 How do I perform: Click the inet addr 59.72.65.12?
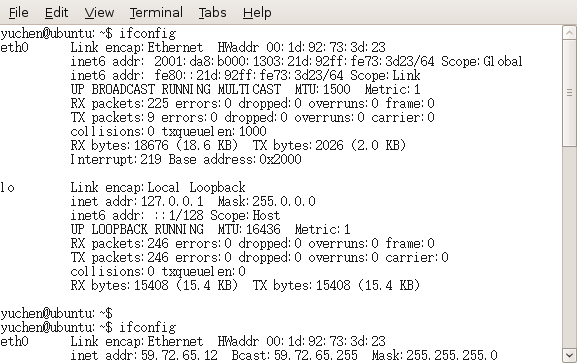click(144, 355)
